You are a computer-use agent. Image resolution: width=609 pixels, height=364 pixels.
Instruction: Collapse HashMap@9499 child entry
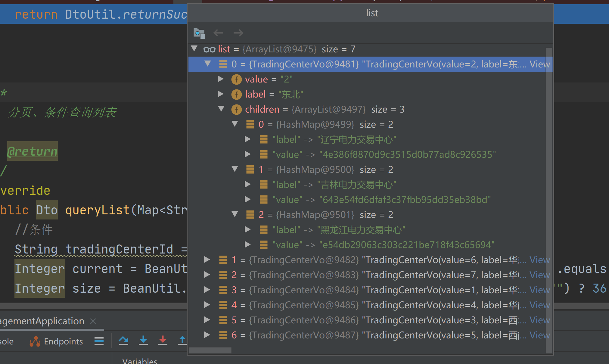(x=235, y=124)
